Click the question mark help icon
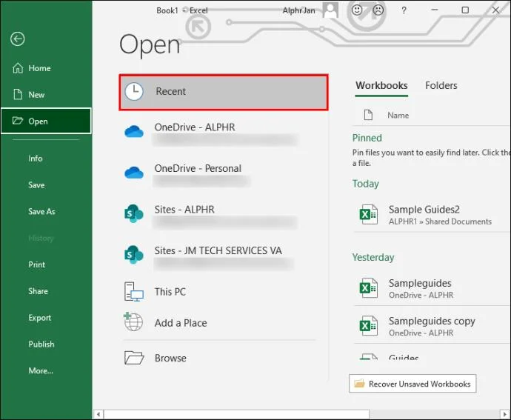This screenshot has width=511, height=420. (404, 10)
